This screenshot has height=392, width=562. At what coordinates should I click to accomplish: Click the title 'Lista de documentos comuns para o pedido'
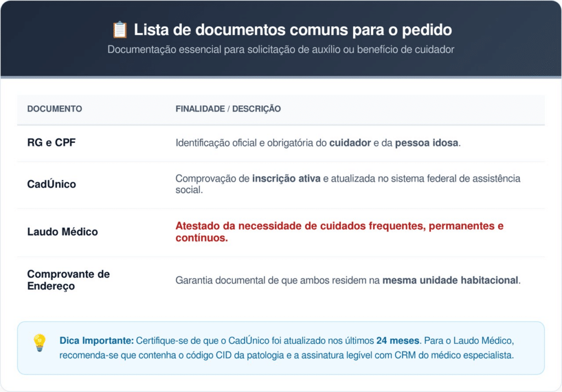tap(293, 30)
